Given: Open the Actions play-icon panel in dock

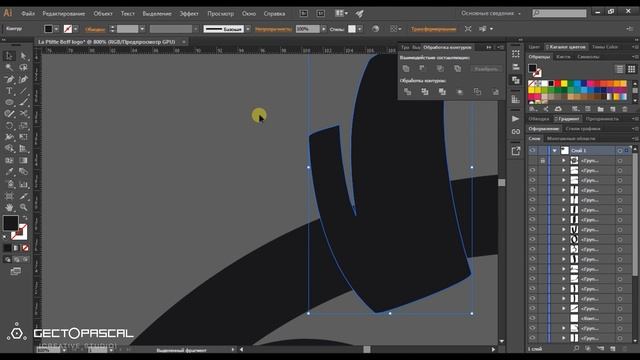Looking at the screenshot, I should tap(516, 119).
